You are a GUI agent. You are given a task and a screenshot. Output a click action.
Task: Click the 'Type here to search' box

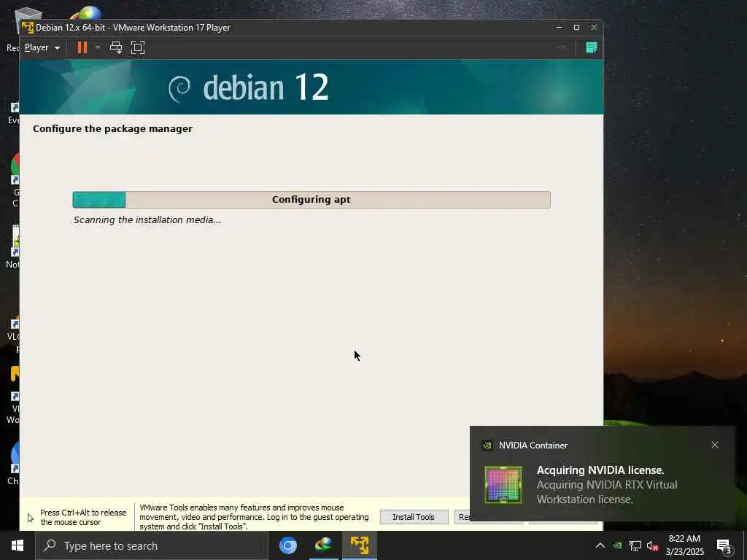(x=152, y=545)
